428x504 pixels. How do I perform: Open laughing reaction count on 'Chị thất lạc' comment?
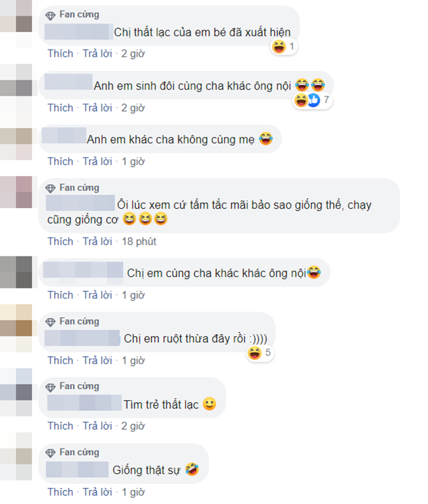click(284, 47)
